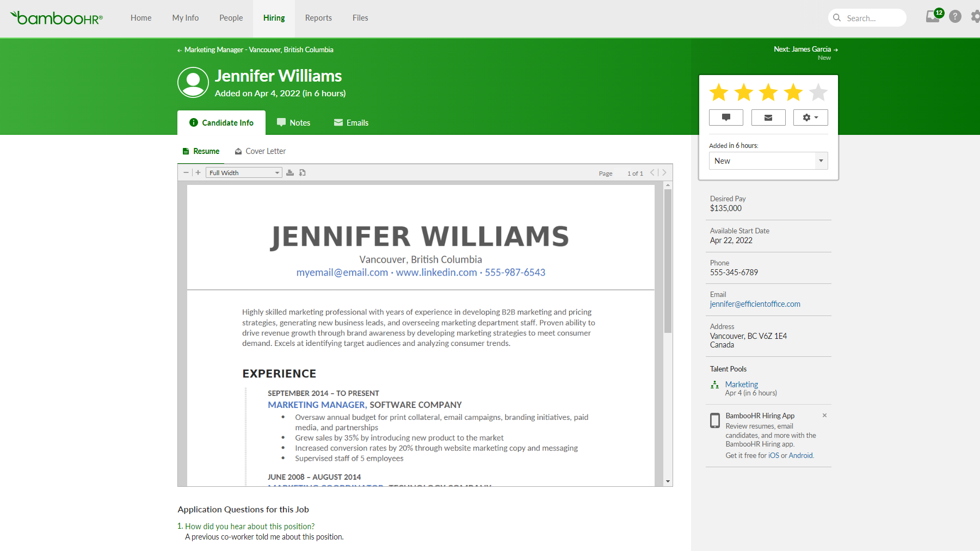
Task: Zoom out on the resume document
Action: pyautogui.click(x=186, y=172)
